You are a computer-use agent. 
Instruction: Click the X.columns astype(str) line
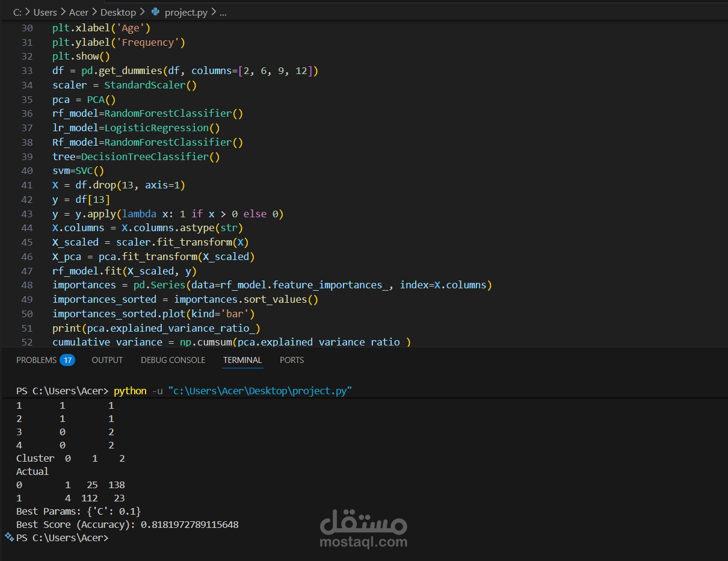[147, 228]
